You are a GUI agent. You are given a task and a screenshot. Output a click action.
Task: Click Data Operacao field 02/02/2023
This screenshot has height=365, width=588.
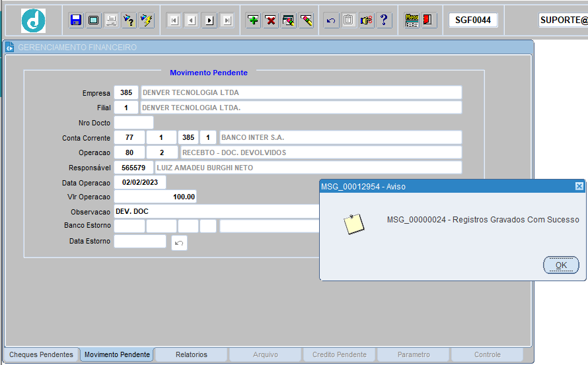coord(140,182)
